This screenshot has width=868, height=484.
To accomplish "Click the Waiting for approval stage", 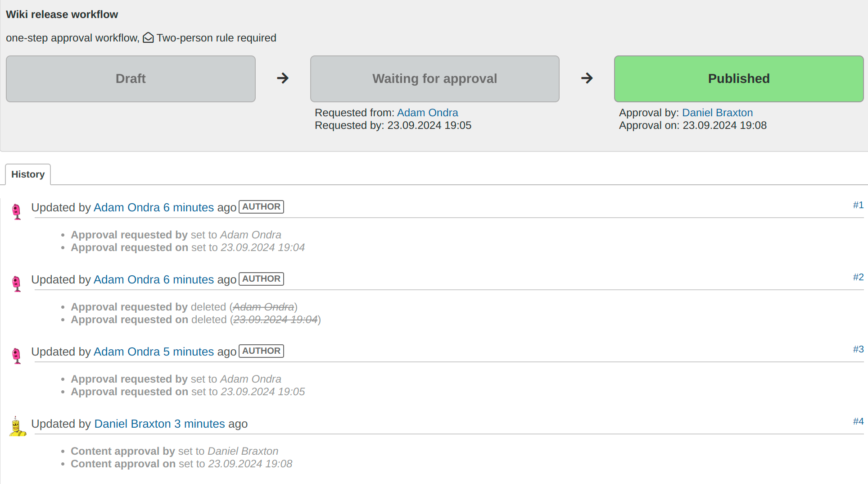I will pyautogui.click(x=434, y=79).
